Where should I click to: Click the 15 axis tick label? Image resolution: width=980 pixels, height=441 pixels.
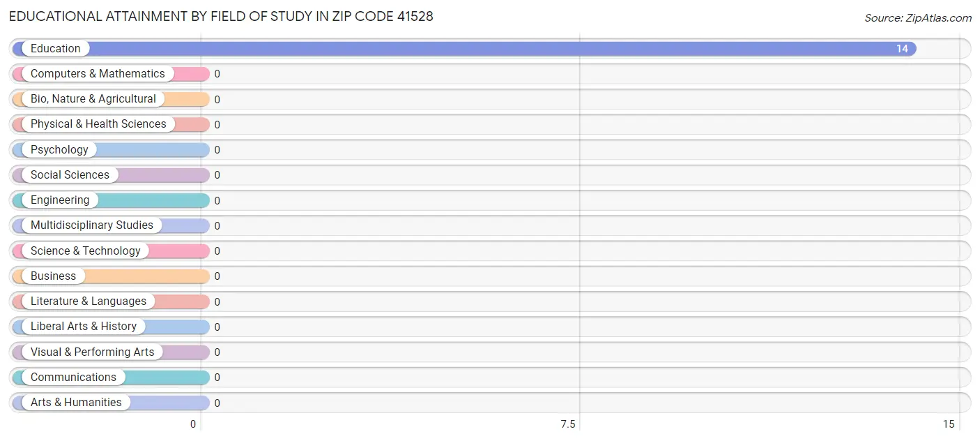pos(949,424)
